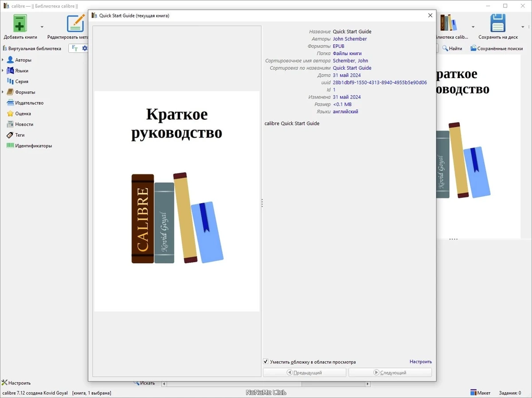Click the Configure (Настроить) tools icon at bottom-left

pos(5,382)
